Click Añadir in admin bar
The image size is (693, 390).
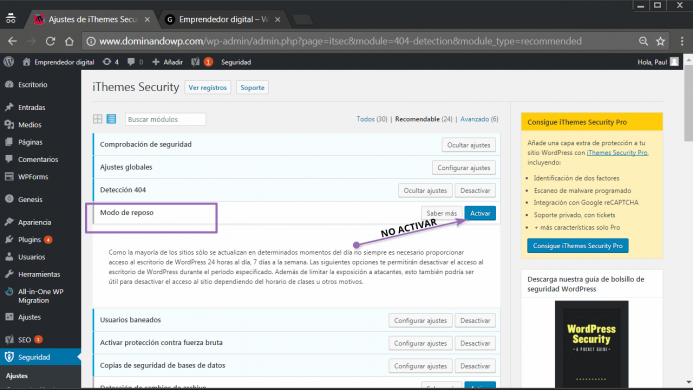(x=168, y=62)
